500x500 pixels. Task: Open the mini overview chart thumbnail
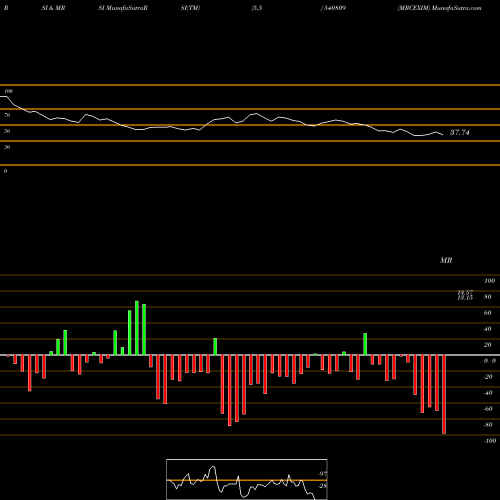coord(247,479)
